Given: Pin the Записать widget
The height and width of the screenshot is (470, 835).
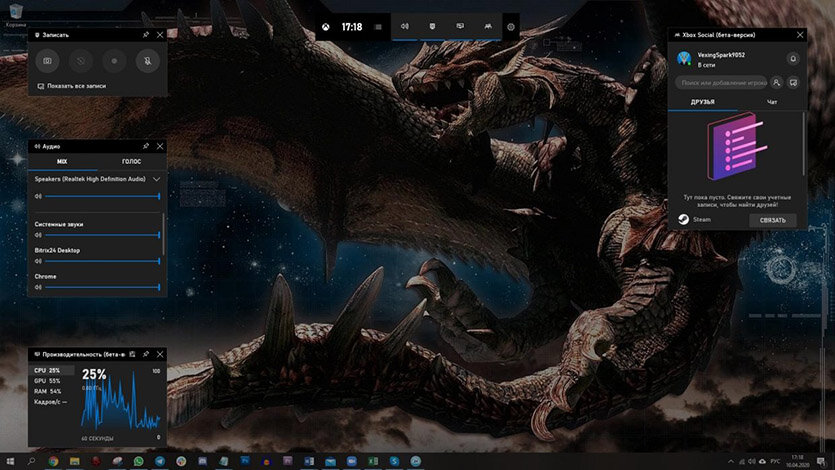Looking at the screenshot, I should point(146,35).
